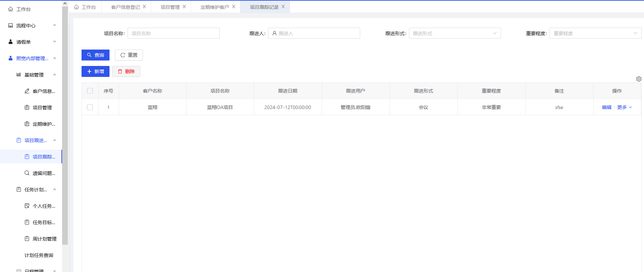The height and width of the screenshot is (272, 644).
Task: Click the magnifier icon beside 遗留问题
Action: [27, 173]
